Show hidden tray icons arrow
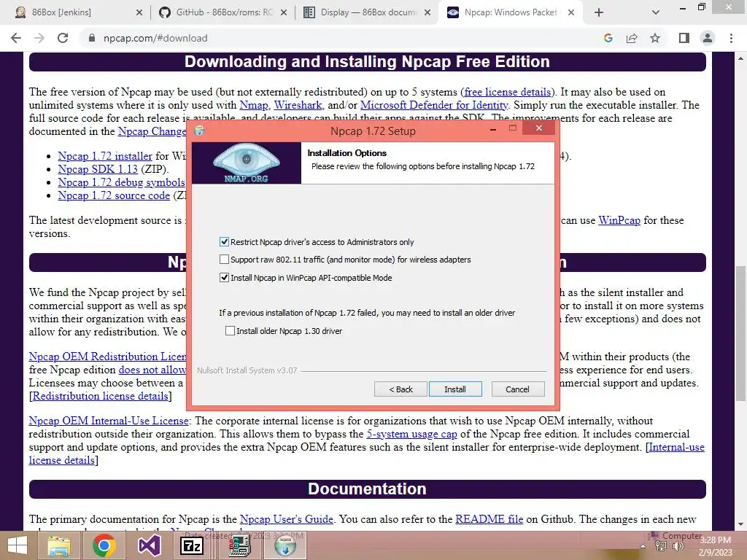 (x=643, y=547)
